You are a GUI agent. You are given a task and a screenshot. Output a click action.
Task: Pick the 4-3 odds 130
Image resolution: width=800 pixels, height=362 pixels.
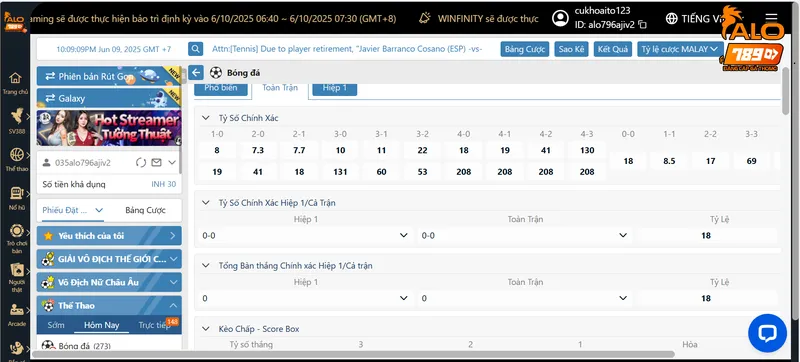point(587,150)
